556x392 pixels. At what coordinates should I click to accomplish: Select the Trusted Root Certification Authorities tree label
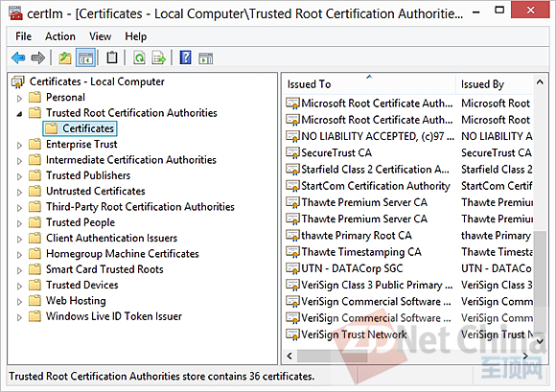point(131,113)
